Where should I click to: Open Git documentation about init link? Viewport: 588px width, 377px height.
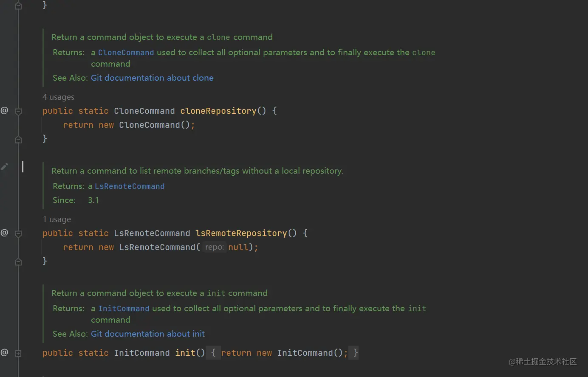(x=148, y=334)
